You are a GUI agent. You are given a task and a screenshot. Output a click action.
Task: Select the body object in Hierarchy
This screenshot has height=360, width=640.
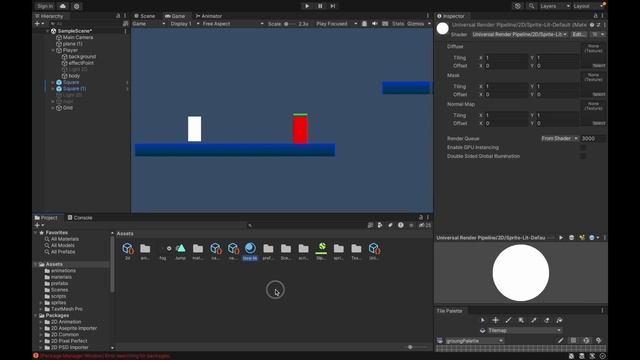74,76
